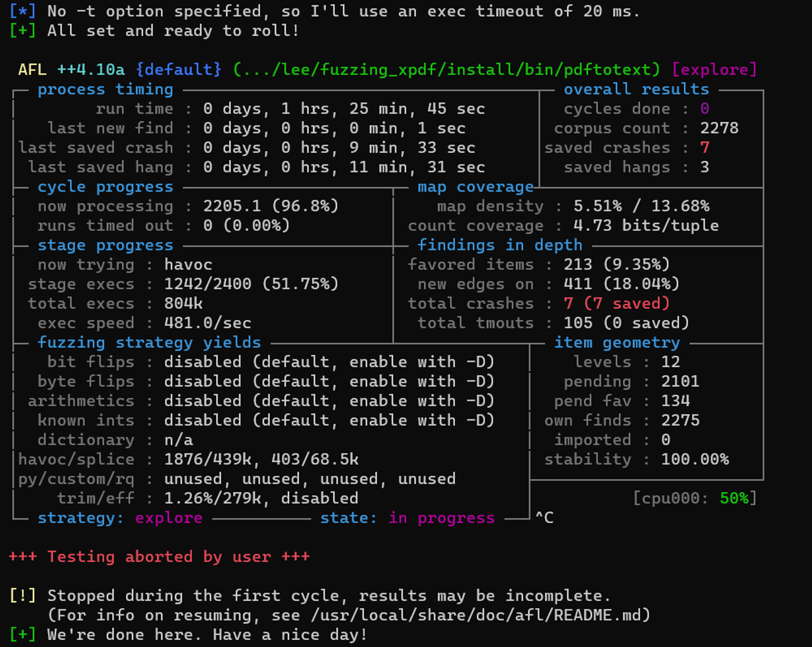Screen dimensions: 812x647
Task: Click the 'state: in progress' status text
Action: tap(407, 518)
